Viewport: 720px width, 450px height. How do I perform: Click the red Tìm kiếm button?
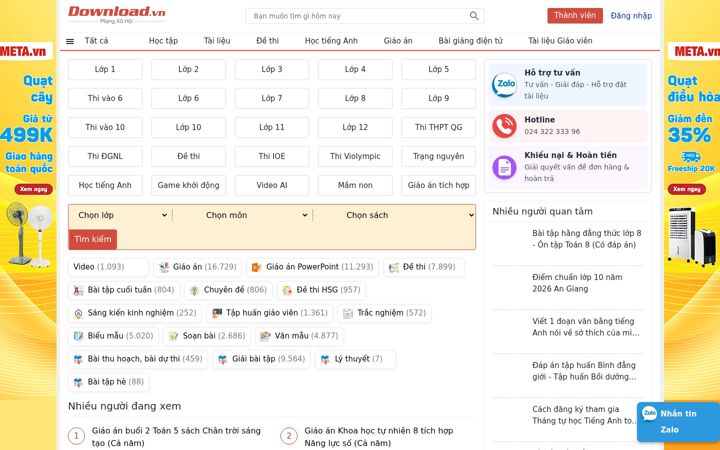(93, 239)
